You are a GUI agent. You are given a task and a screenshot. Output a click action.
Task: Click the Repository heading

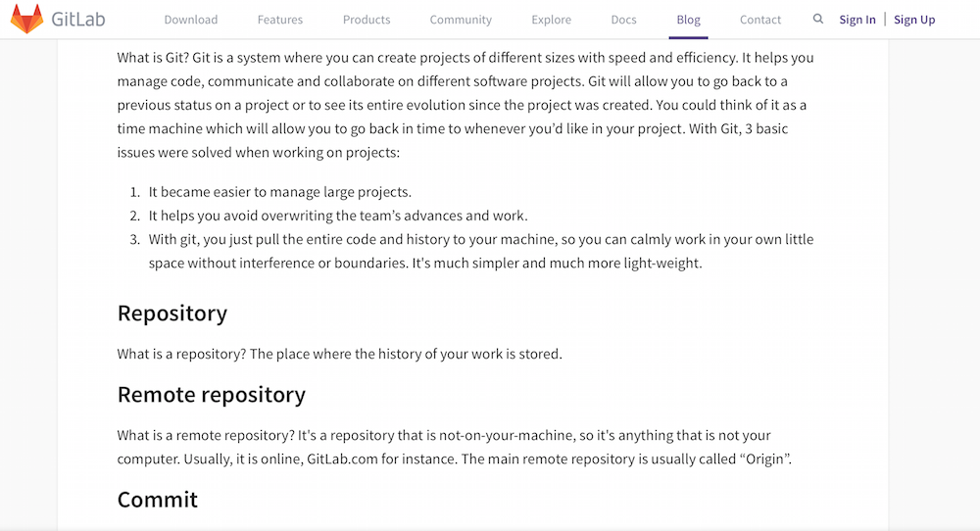tap(172, 313)
